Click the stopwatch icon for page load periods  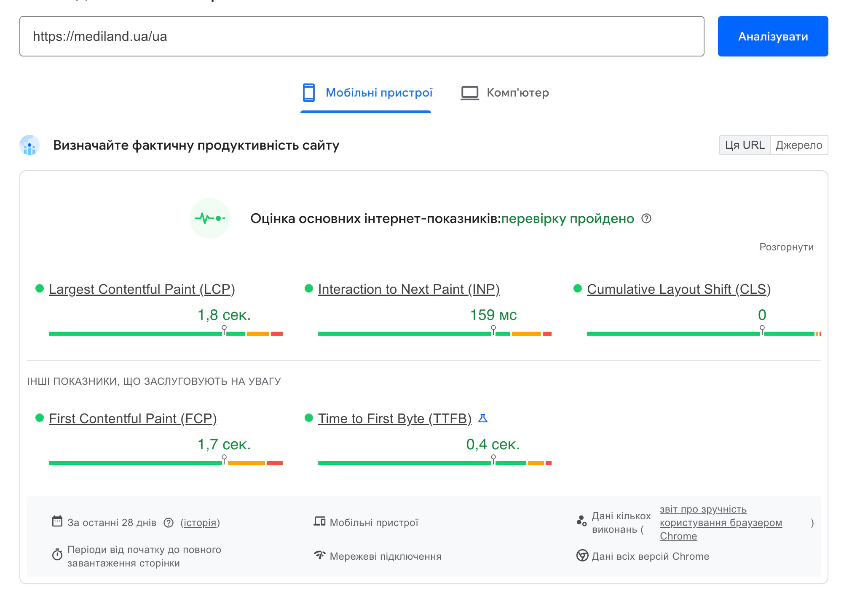click(x=57, y=555)
